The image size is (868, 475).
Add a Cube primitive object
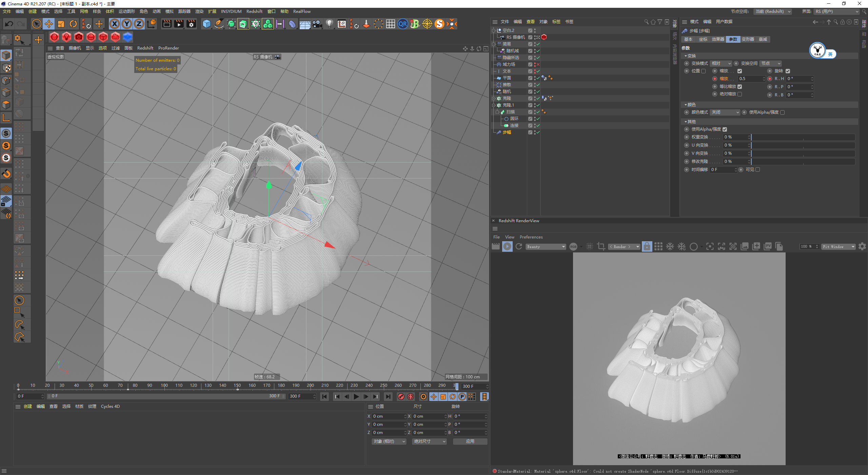click(206, 24)
